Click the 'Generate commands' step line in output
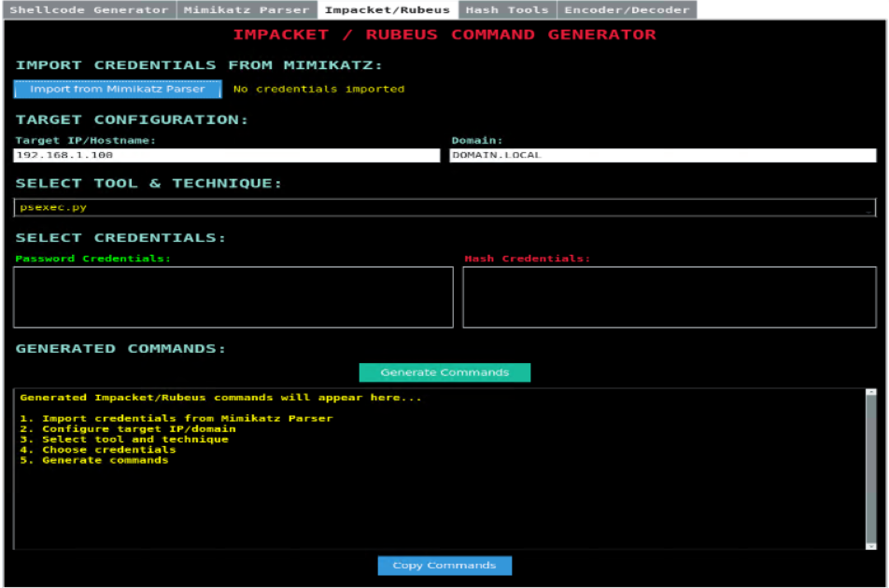Screen dimensions: 889x588 [x=94, y=460]
